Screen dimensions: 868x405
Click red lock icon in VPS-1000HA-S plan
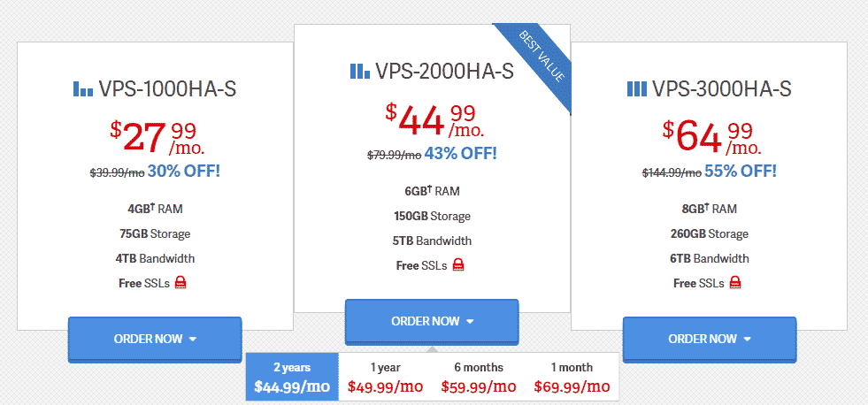[x=181, y=284]
